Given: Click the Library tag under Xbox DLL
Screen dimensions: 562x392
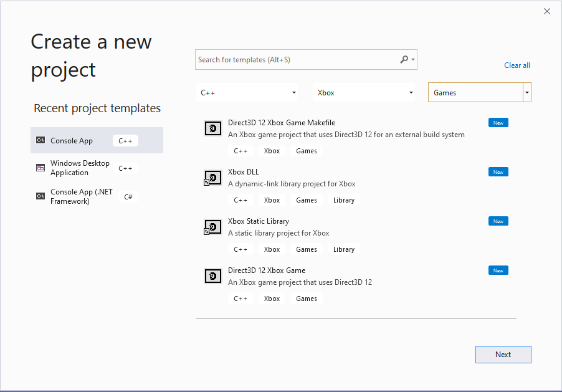Looking at the screenshot, I should (344, 200).
